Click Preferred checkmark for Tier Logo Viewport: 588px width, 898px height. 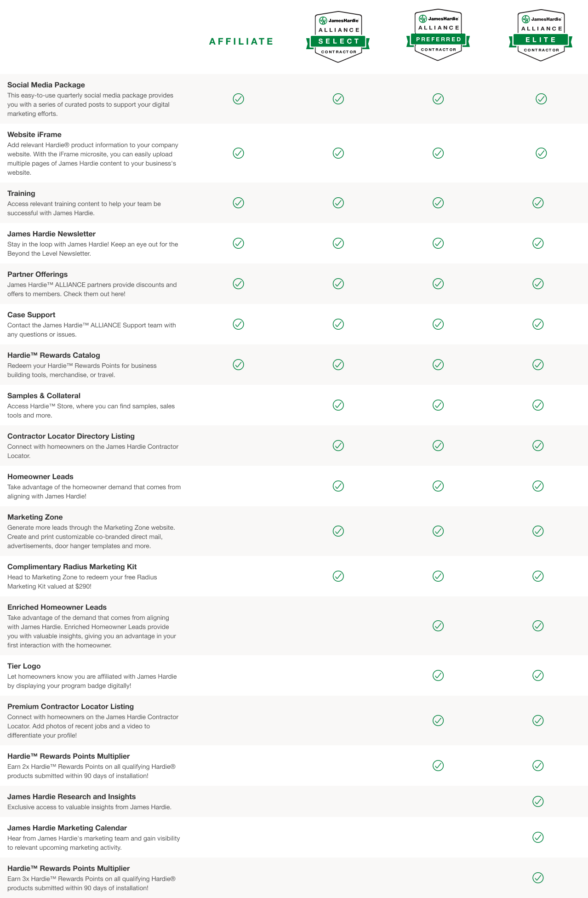coord(438,675)
